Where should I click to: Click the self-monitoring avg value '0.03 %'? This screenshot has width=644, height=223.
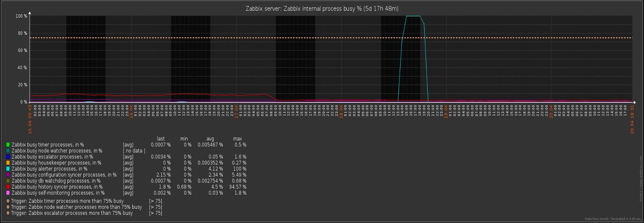coord(215,193)
